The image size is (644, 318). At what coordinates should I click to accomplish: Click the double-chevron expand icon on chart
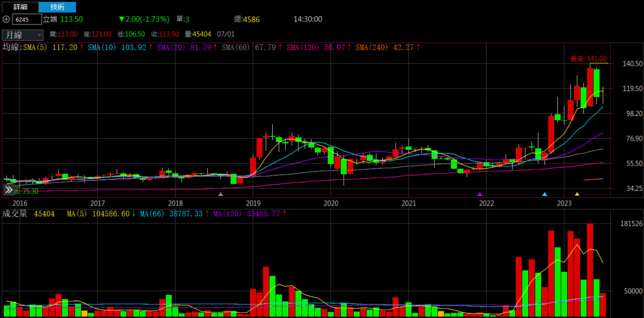(9, 190)
